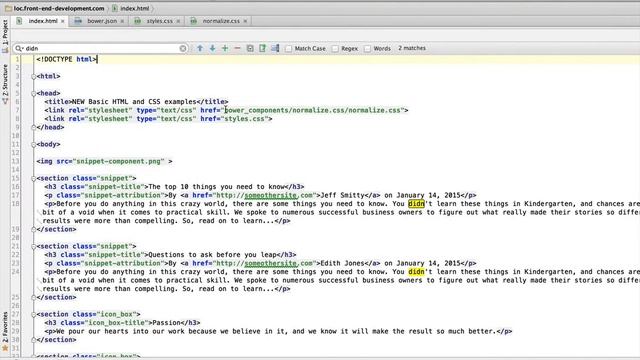Click 'The top 10 things you need to know' heading
Viewport: 640px width, 360px height.
tap(216, 187)
